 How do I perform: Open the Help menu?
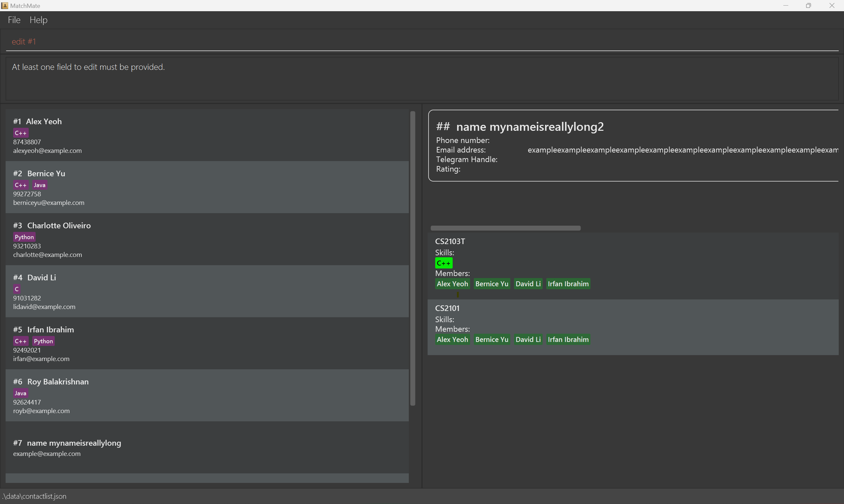pos(39,20)
